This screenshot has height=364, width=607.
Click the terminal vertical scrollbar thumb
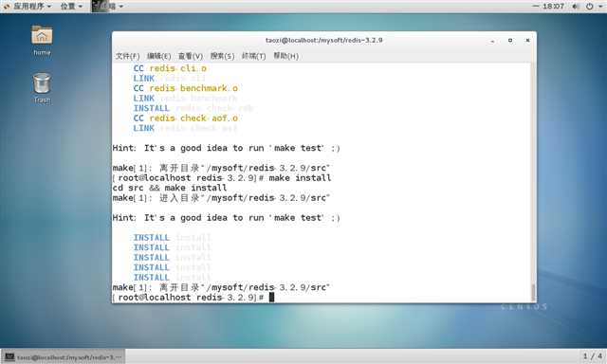(533, 293)
